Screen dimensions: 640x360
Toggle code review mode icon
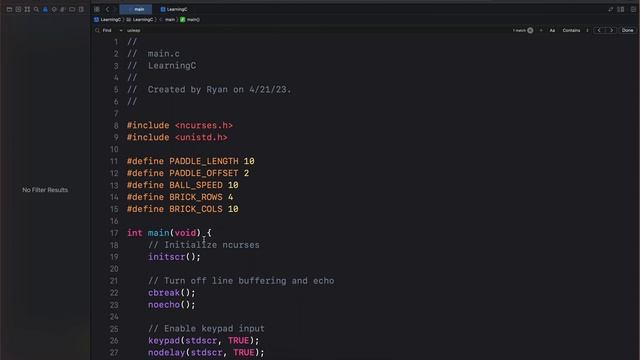611,9
